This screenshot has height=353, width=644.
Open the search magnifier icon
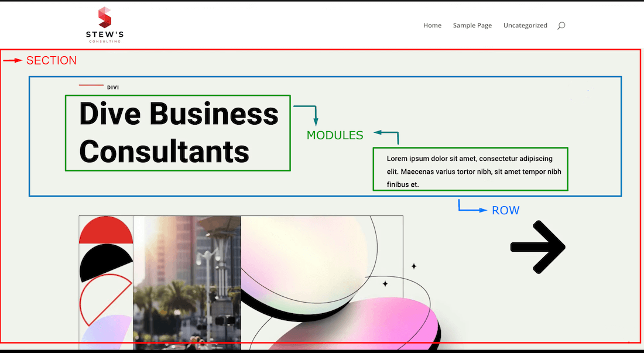561,25
